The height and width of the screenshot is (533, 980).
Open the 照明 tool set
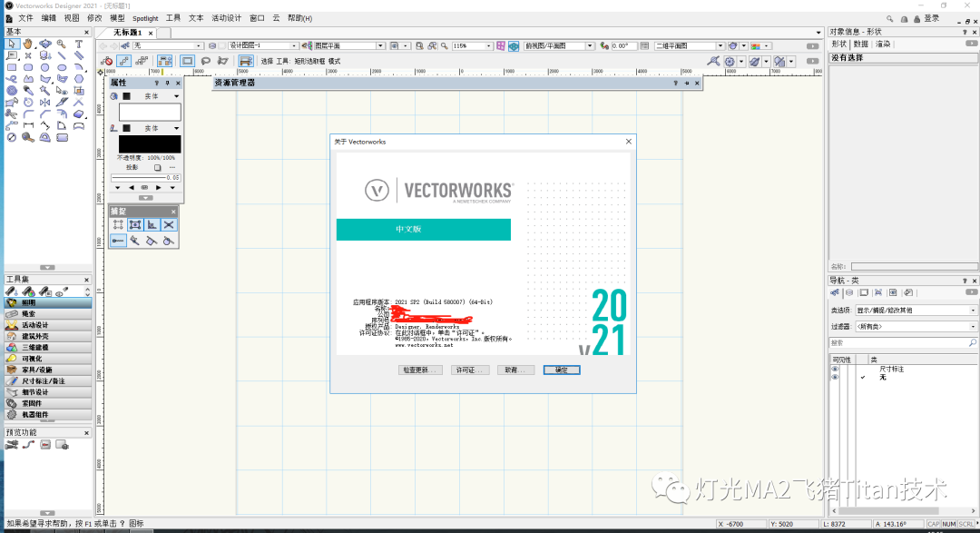tap(48, 302)
